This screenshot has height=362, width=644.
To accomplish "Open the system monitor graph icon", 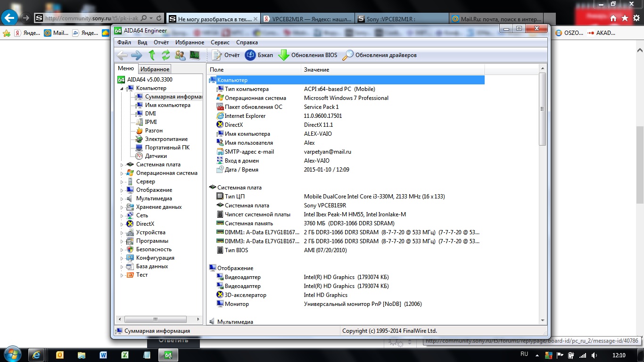I will pos(194,55).
